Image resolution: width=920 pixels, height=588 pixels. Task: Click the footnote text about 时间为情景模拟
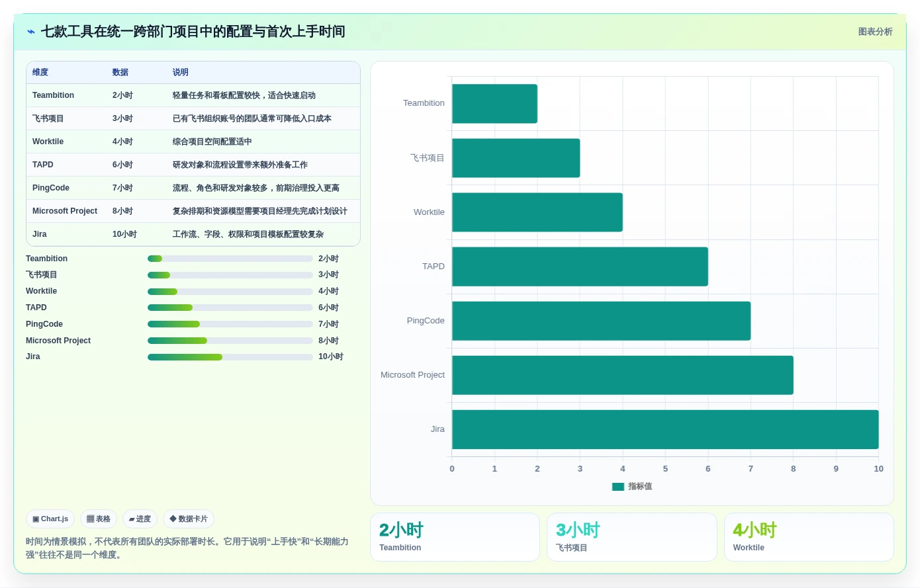click(187, 548)
